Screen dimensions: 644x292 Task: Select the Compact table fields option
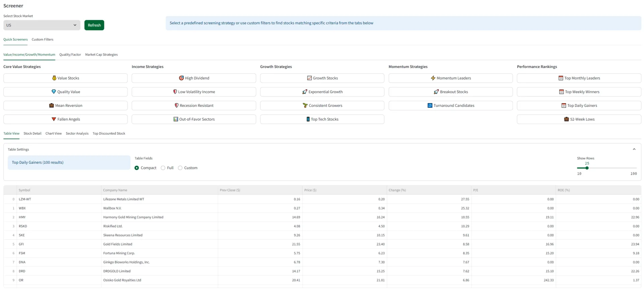point(137,168)
